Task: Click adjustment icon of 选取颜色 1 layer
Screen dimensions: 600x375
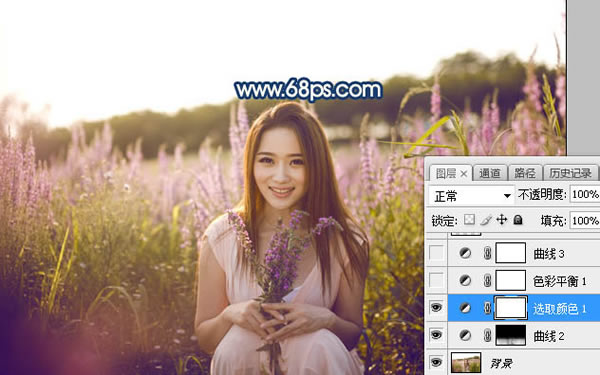Action: tap(465, 308)
